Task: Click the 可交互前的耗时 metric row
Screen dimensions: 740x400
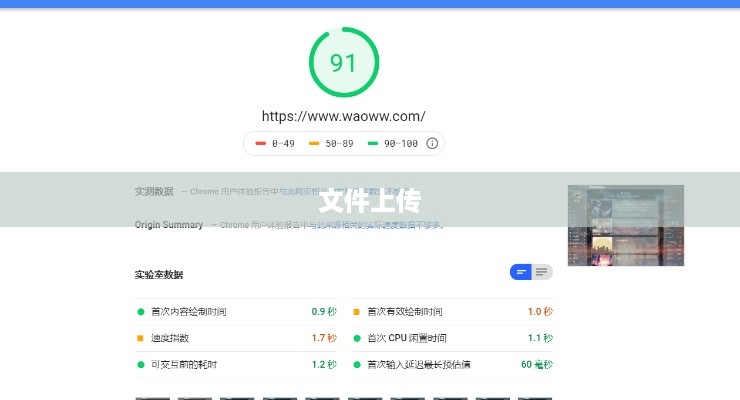Action: (236, 364)
